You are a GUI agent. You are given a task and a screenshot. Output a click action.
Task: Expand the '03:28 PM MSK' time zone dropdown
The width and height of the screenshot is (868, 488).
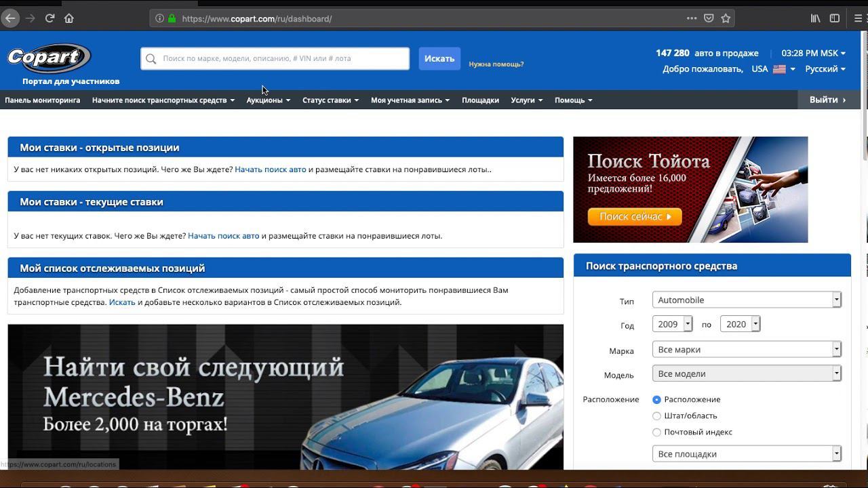814,53
